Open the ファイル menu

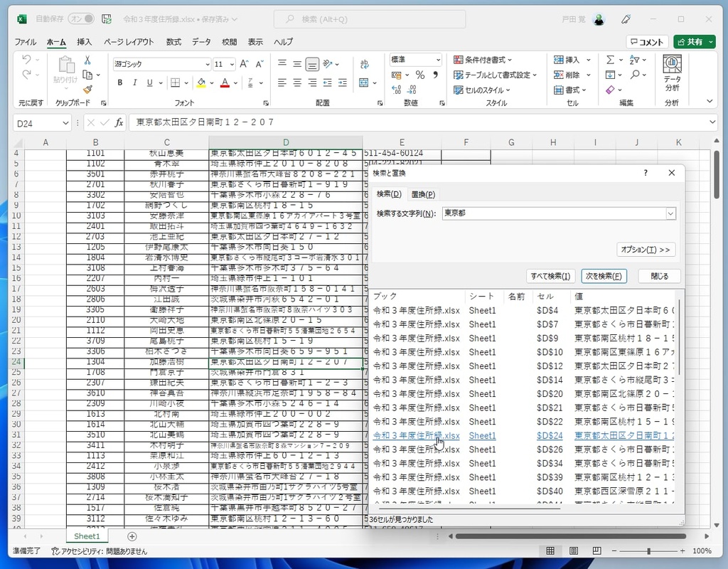[x=25, y=42]
